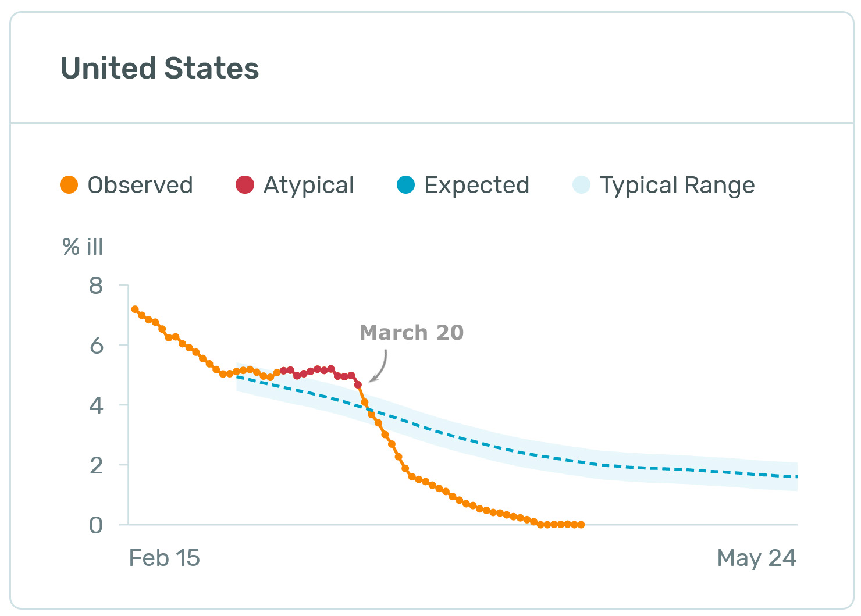
Task: Click the United States chart title
Action: click(160, 68)
